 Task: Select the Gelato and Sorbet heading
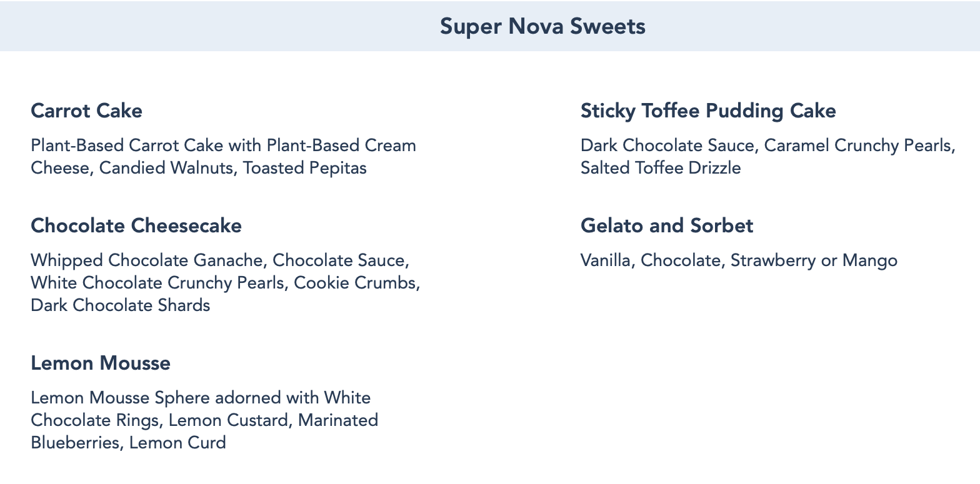(667, 225)
